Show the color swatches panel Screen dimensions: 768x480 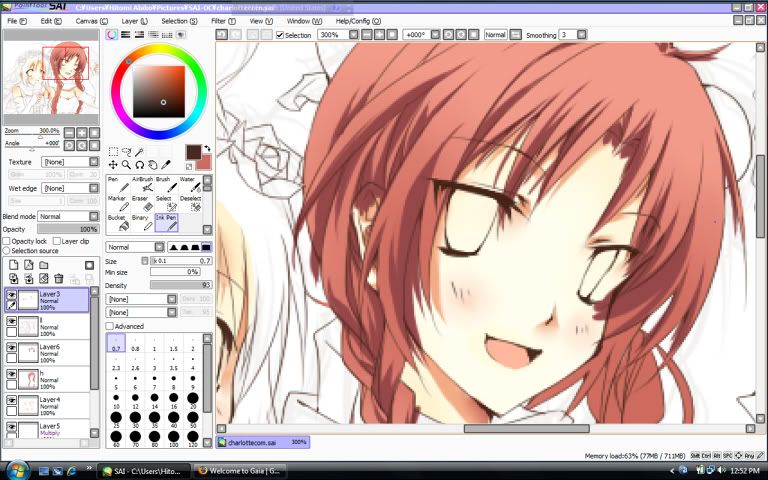coord(167,35)
